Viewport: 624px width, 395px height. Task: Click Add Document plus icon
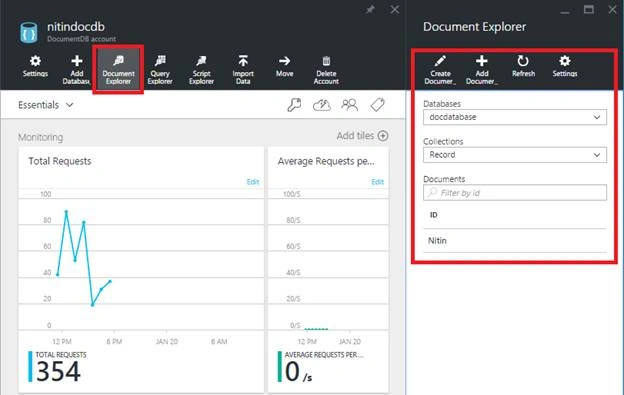(x=482, y=60)
